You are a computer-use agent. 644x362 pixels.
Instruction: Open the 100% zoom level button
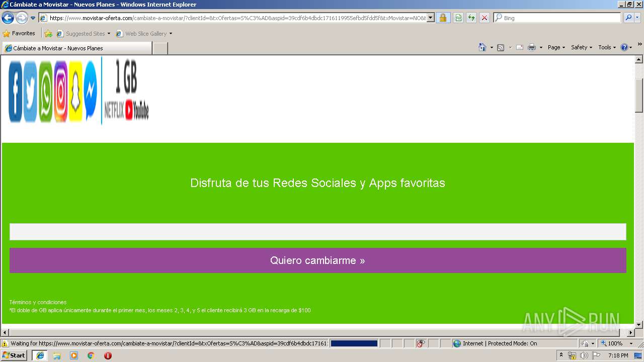coord(611,343)
